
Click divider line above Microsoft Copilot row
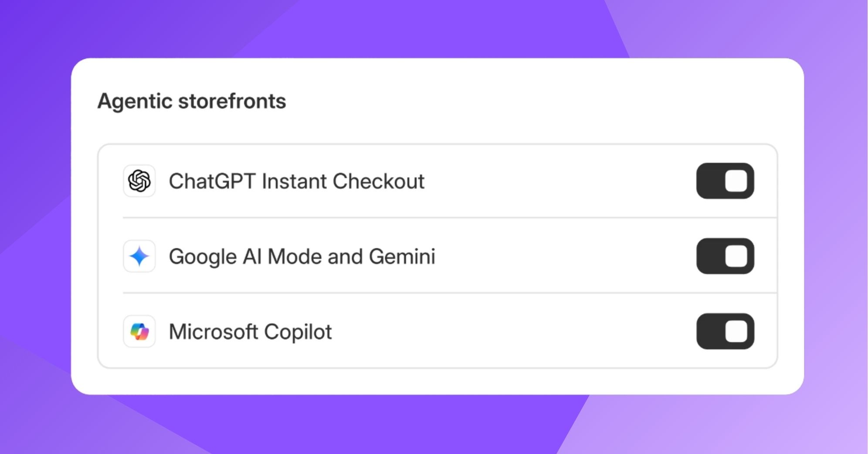pyautogui.click(x=436, y=293)
